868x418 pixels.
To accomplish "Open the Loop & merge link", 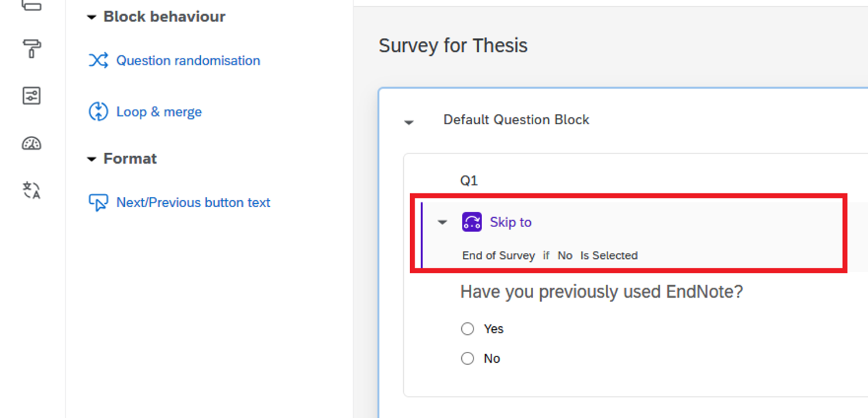I will pyautogui.click(x=159, y=111).
